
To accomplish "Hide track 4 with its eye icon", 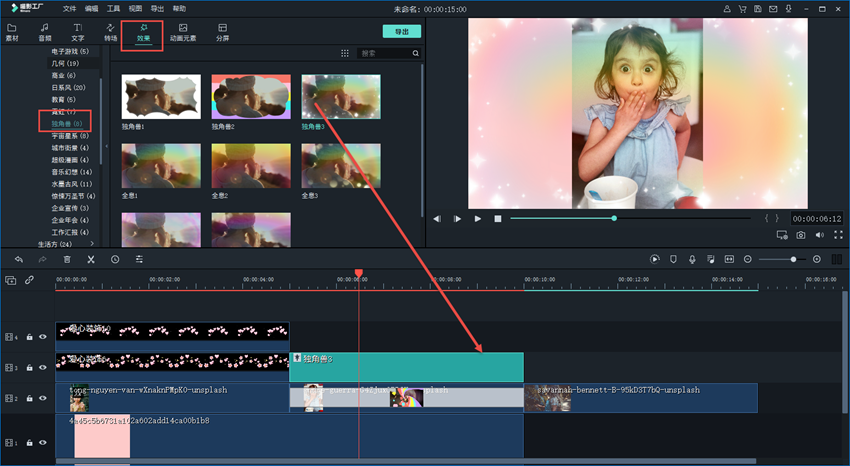I will pyautogui.click(x=43, y=337).
